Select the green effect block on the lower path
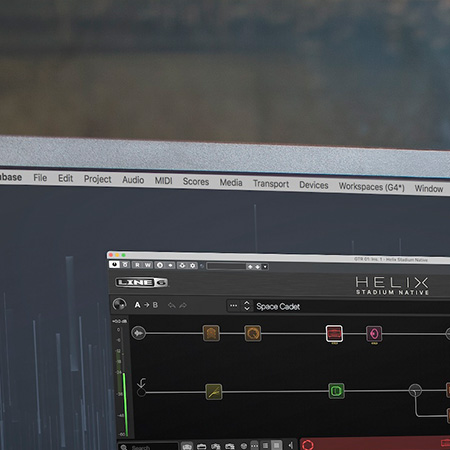Viewport: 450px width, 450px height. [x=336, y=391]
